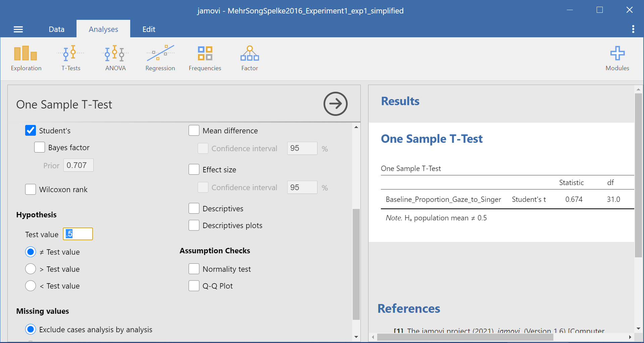Open the Exploration analysis menu

coord(26,58)
